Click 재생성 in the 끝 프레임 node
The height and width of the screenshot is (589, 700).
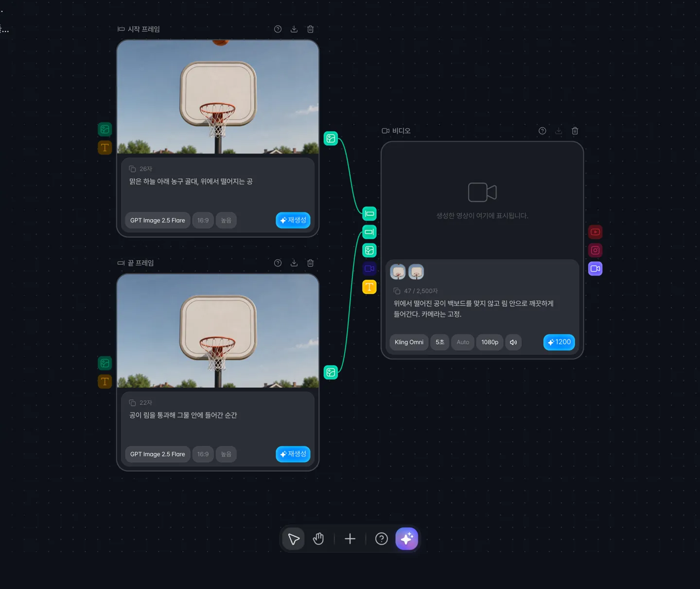point(293,454)
